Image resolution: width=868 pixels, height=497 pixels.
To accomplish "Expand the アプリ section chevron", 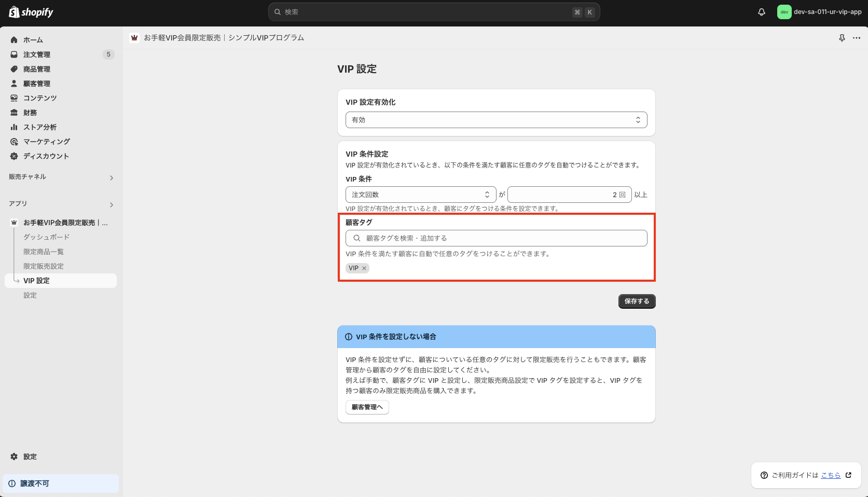I will tap(111, 204).
